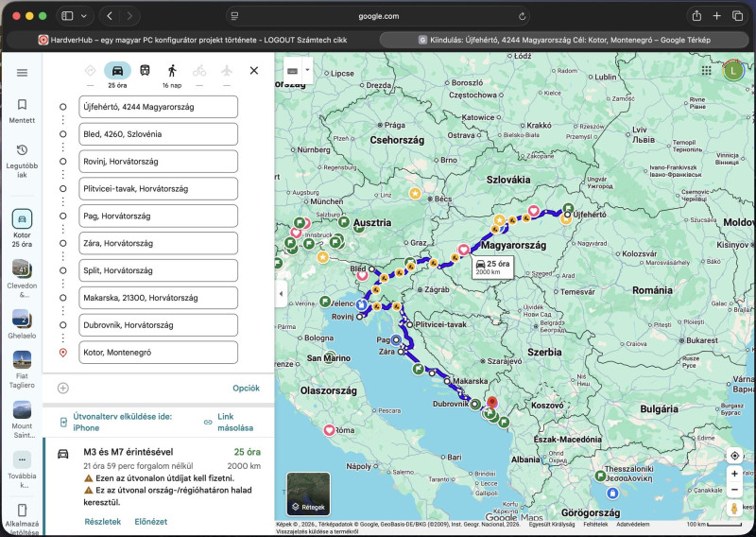
Task: Open Safari page menu icon in address bar
Action: [234, 16]
